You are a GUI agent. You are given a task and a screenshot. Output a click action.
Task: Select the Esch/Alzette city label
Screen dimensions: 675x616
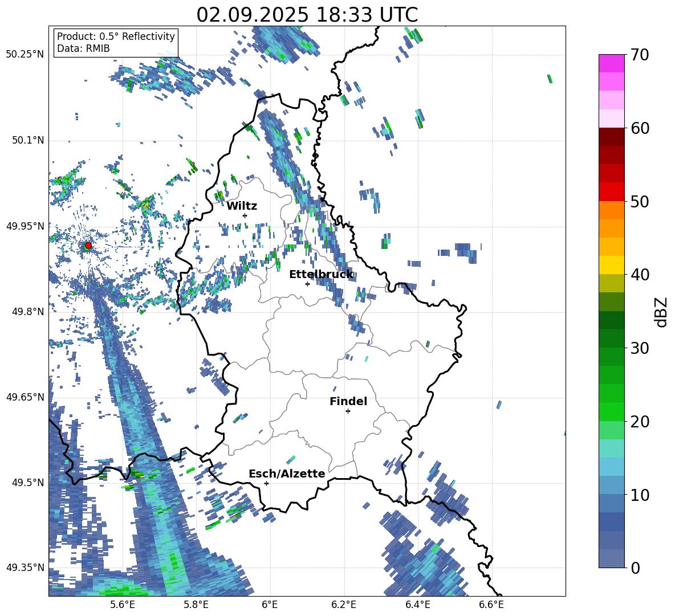click(x=287, y=474)
